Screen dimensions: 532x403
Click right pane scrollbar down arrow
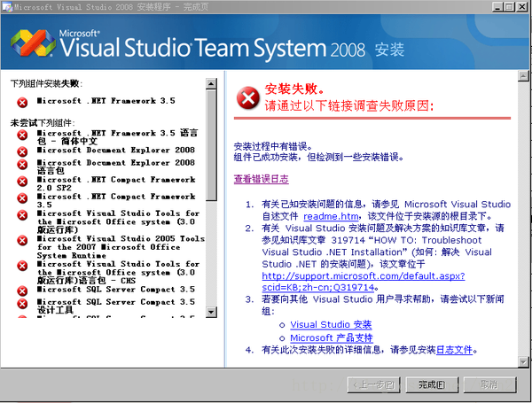coord(523,362)
